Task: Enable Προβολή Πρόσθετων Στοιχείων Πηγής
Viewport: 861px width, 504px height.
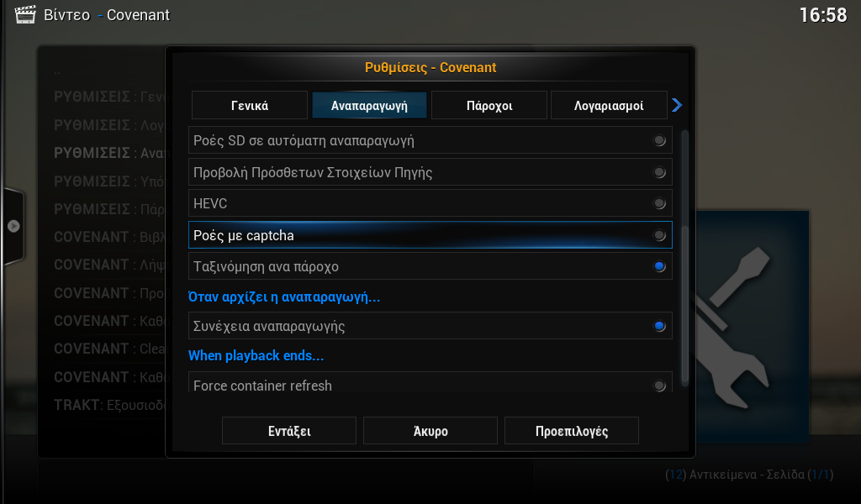Action: coord(430,172)
